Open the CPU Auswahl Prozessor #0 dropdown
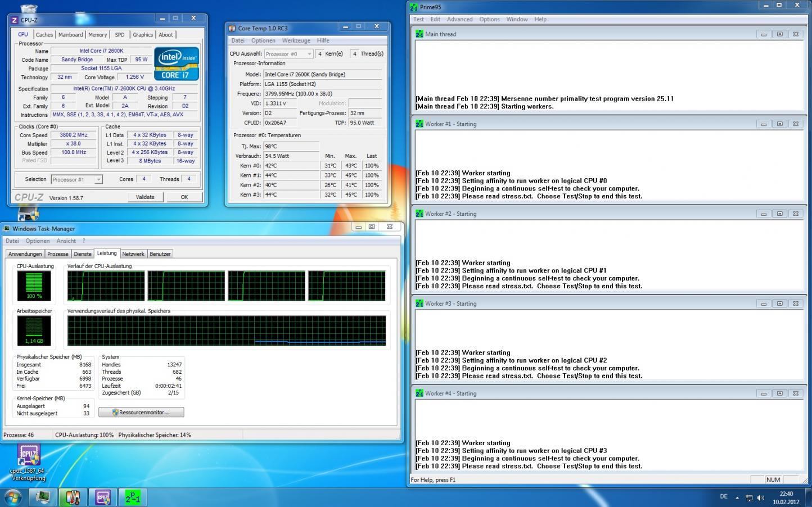This screenshot has height=507, width=812. click(x=288, y=54)
